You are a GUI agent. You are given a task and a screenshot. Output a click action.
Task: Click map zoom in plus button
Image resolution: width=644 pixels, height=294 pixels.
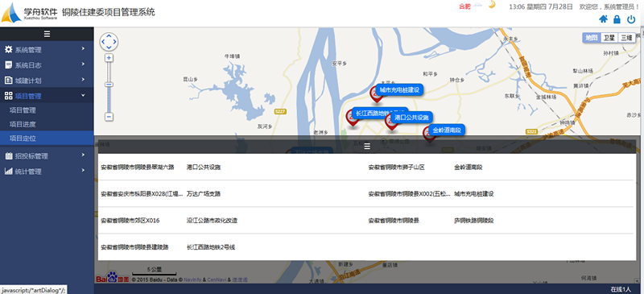tap(109, 58)
